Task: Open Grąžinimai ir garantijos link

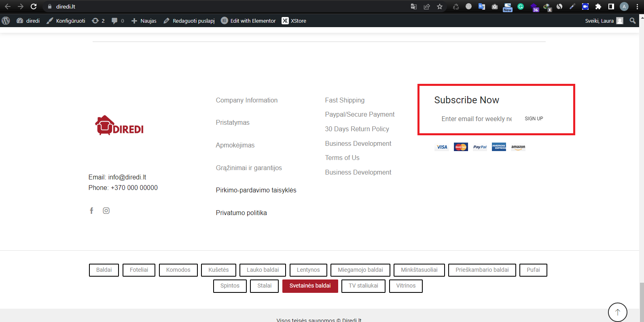Action: click(249, 168)
